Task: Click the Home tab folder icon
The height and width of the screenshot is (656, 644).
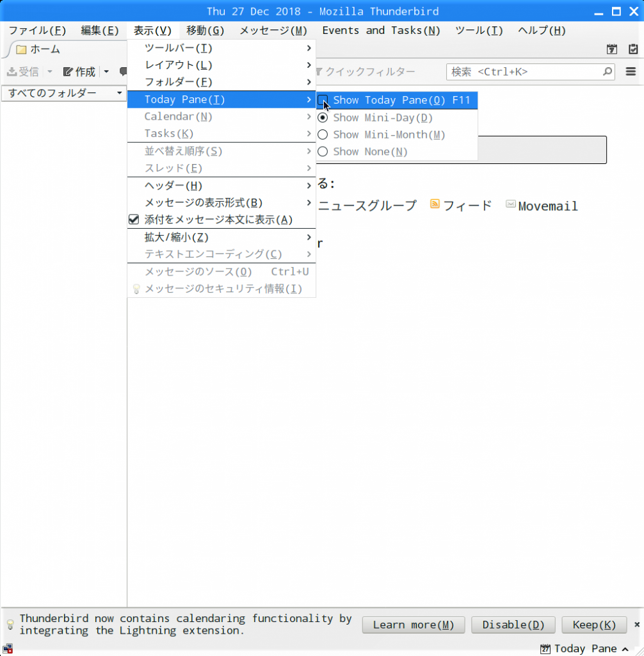Action: point(21,49)
